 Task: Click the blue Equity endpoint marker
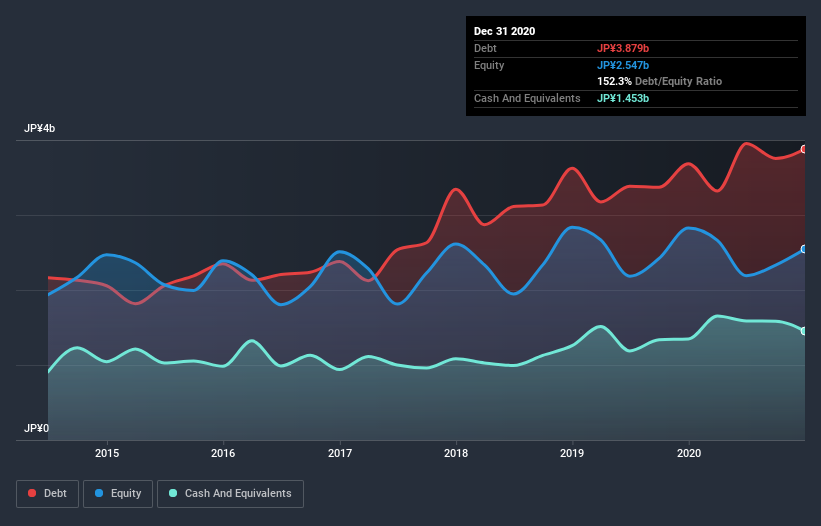click(x=804, y=249)
